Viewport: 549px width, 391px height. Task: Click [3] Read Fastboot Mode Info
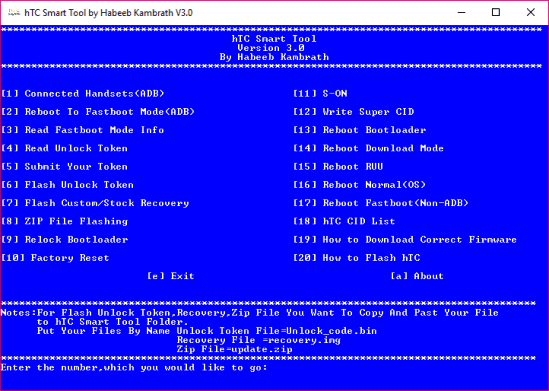coord(83,130)
